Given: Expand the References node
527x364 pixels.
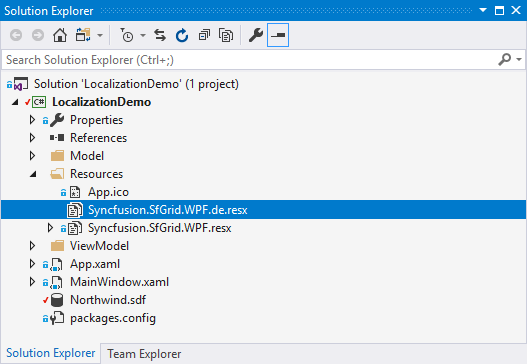Looking at the screenshot, I should coord(32,137).
